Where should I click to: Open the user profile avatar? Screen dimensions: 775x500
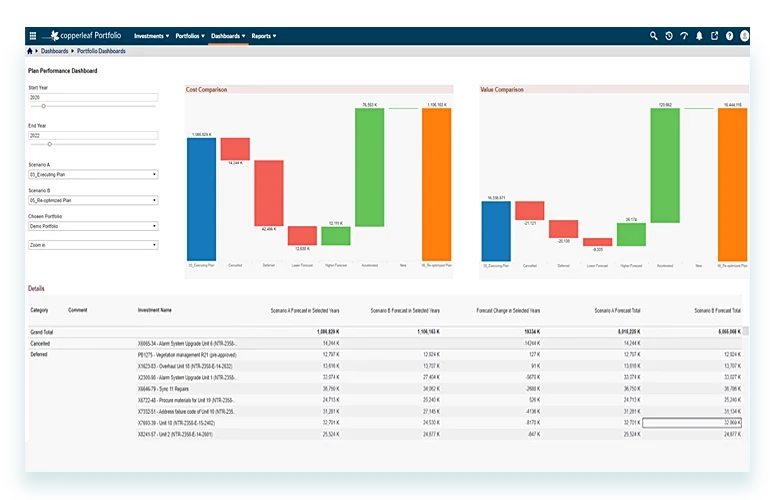[744, 36]
